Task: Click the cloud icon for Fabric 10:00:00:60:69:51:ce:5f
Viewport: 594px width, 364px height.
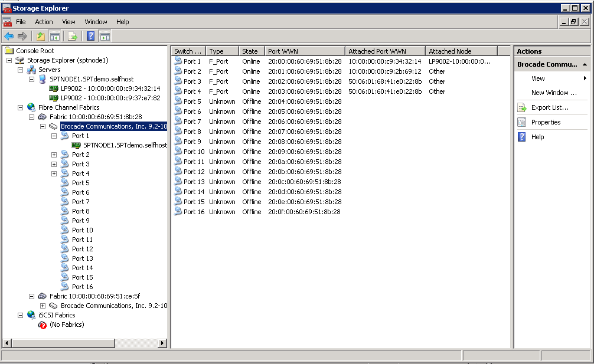Action: tap(43, 296)
